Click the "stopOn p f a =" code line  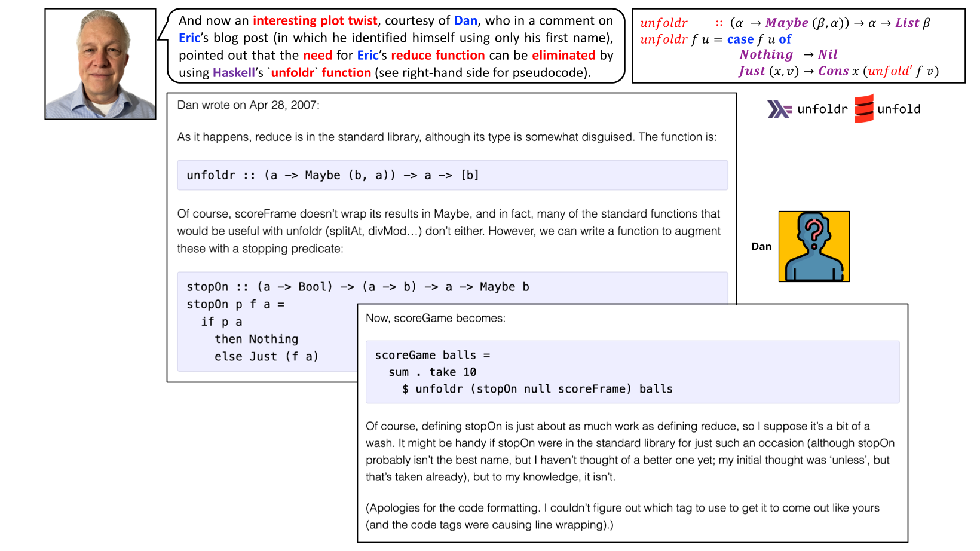pyautogui.click(x=235, y=304)
